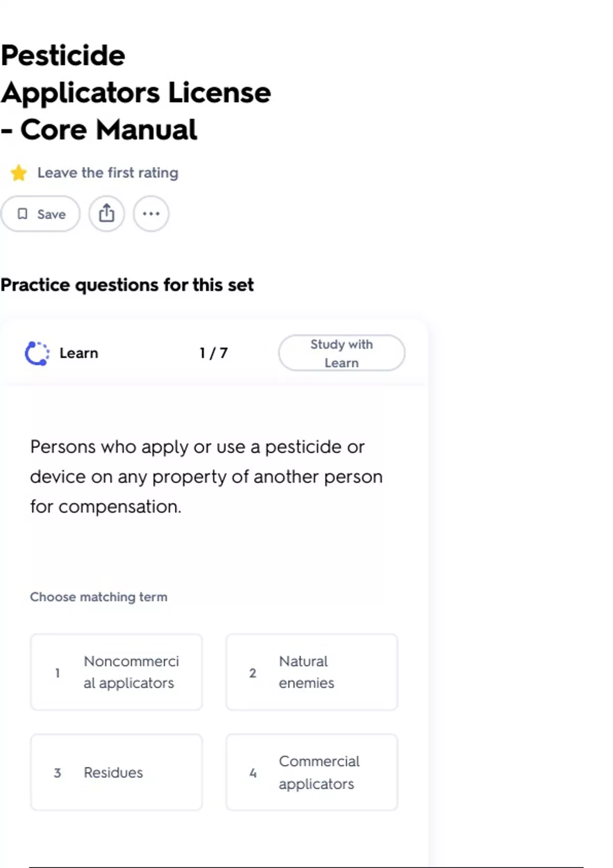The height and width of the screenshot is (868, 613).
Task: Click number 2 beside Natural enemies
Action: 252,673
